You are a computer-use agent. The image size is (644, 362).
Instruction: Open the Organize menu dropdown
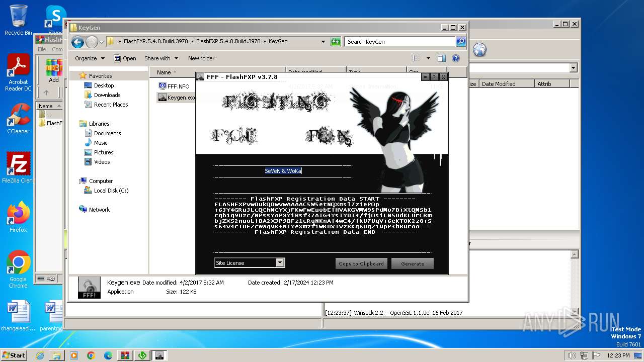pyautogui.click(x=90, y=58)
